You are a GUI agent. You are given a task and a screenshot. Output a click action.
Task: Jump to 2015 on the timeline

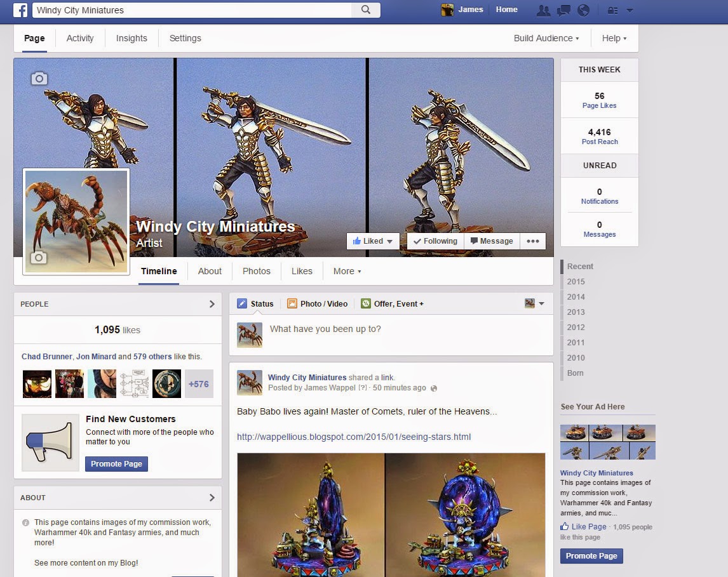click(576, 282)
